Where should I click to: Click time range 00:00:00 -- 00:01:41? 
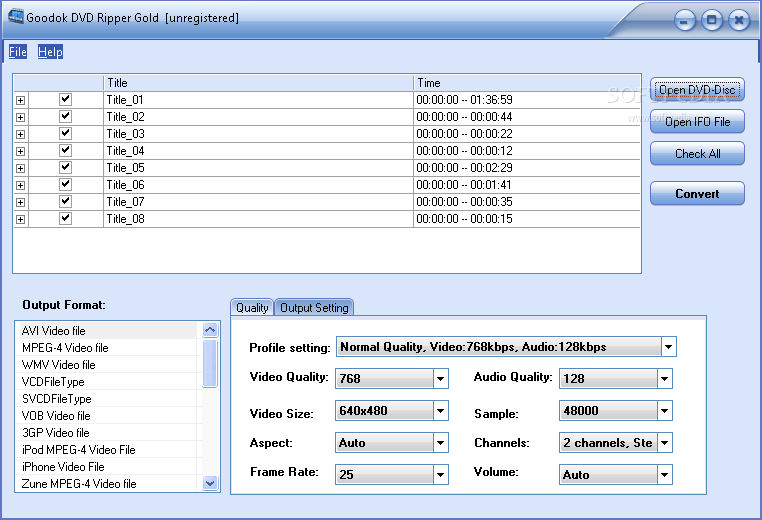pyautogui.click(x=464, y=185)
